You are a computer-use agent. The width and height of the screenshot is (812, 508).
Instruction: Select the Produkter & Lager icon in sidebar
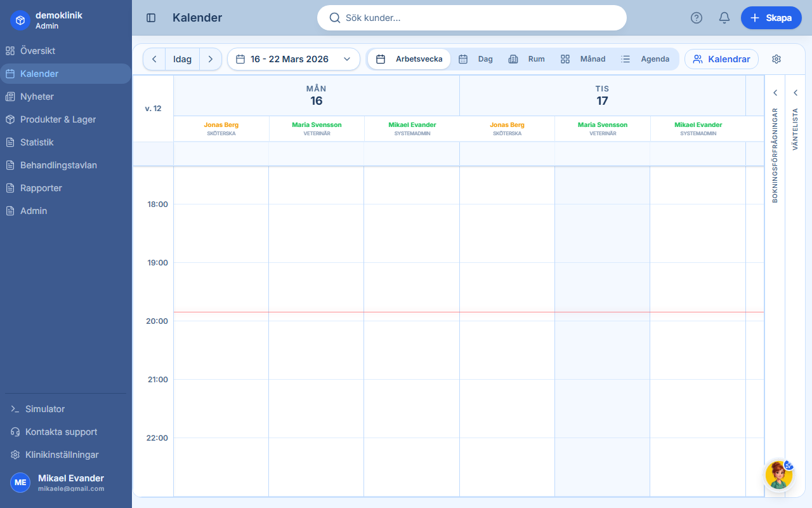click(x=10, y=119)
